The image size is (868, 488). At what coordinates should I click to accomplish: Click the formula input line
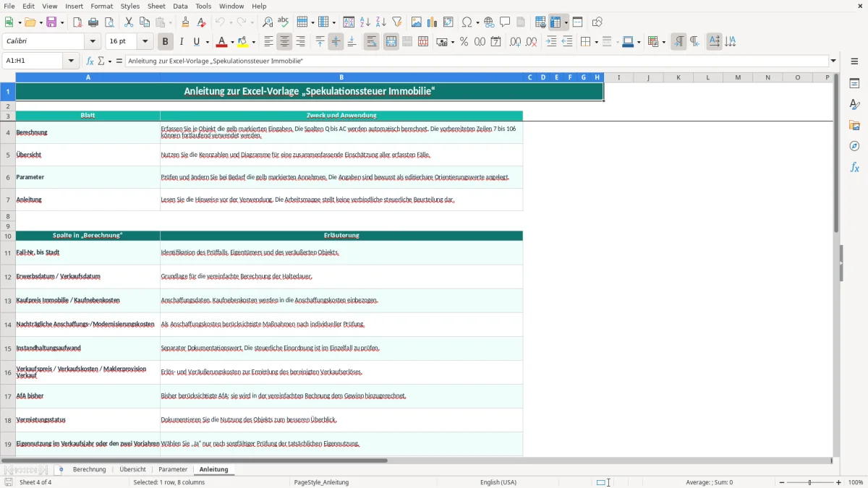point(477,61)
